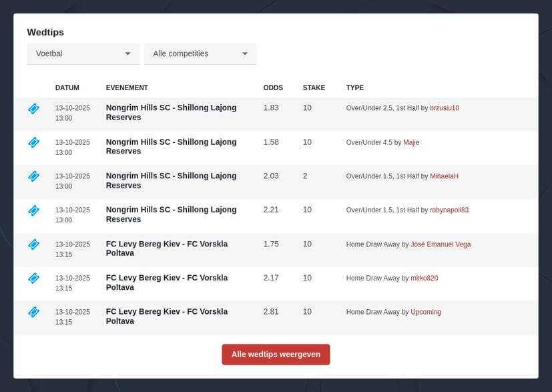Click ticket icon for brzusiu10's tip row
The image size is (552, 392).
coord(33,108)
